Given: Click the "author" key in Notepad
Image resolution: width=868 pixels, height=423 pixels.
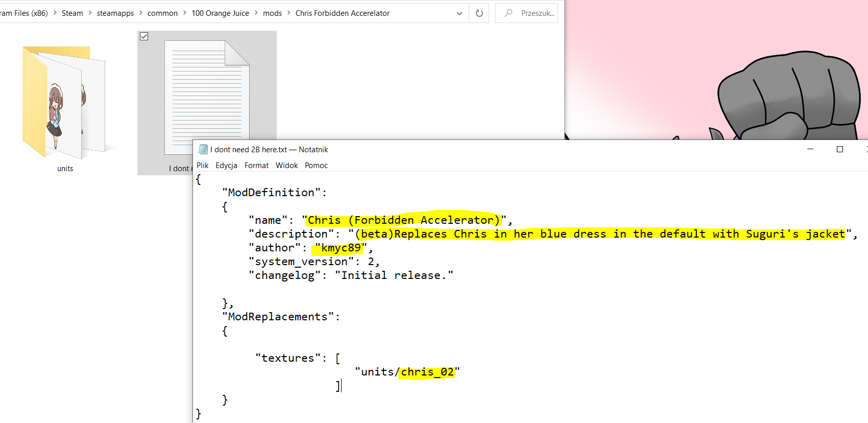Looking at the screenshot, I should [275, 248].
